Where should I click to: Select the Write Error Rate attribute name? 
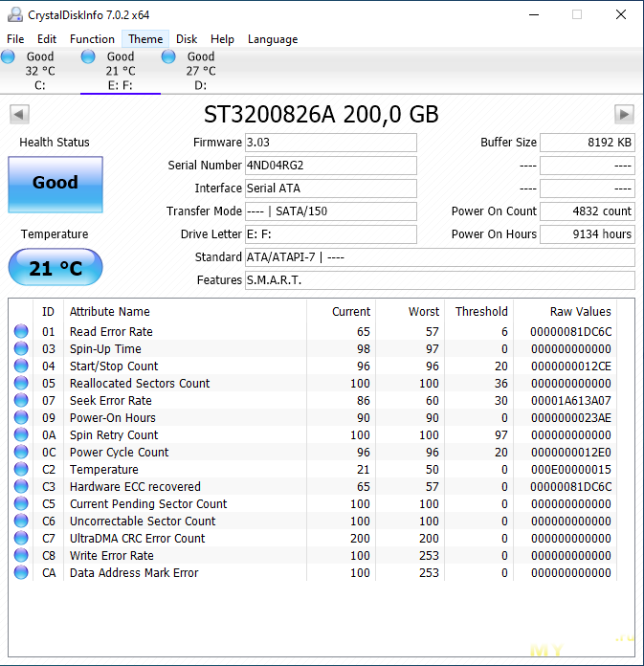pos(112,555)
